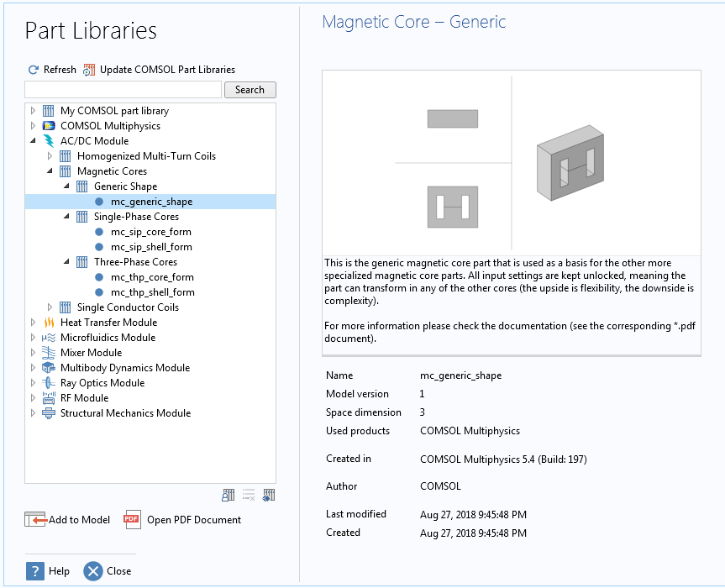Screen dimensions: 725x588
Task: Click the Magnetic Cores folder icon
Action: (x=66, y=171)
